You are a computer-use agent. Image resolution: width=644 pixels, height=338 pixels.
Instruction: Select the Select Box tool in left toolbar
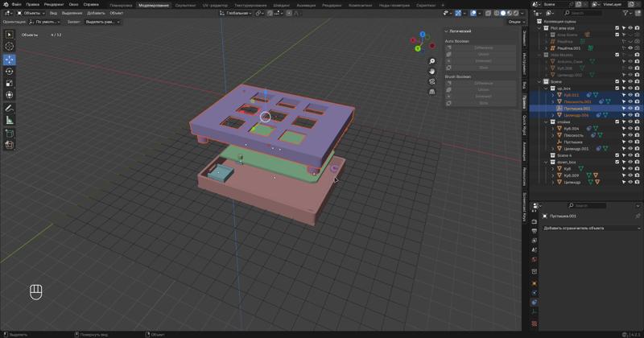click(10, 35)
